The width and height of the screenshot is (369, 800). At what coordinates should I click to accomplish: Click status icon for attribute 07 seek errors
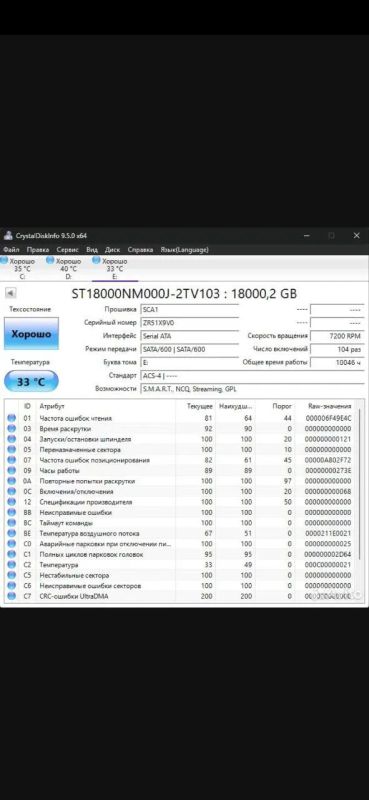[x=11, y=460]
